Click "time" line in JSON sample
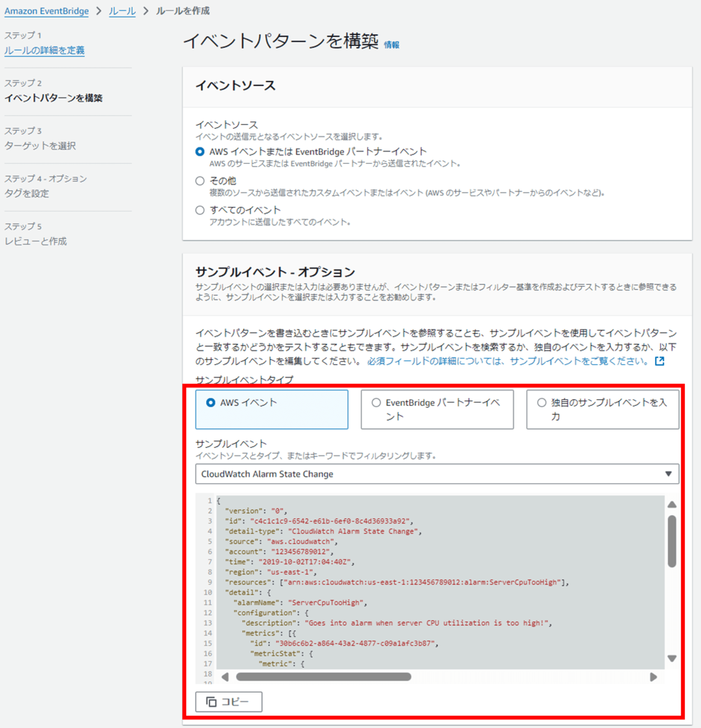This screenshot has width=701, height=728. pos(290,562)
